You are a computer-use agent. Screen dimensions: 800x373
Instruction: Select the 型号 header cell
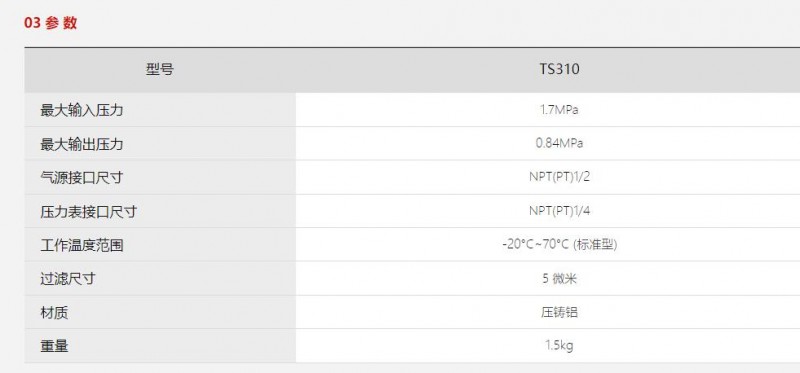(160, 70)
